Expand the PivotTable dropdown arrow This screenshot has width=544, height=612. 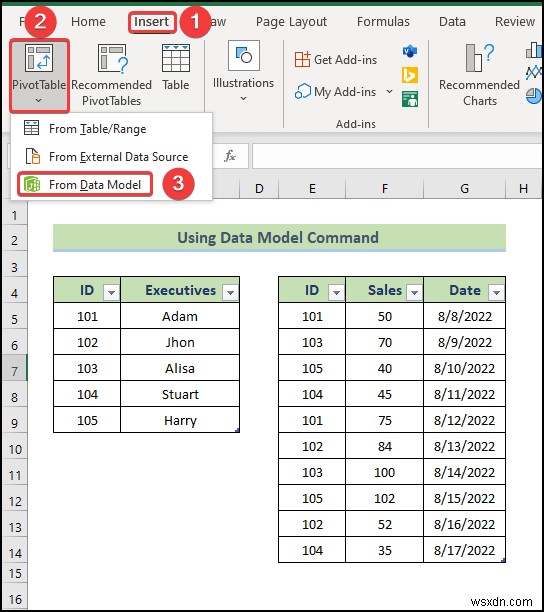39,101
